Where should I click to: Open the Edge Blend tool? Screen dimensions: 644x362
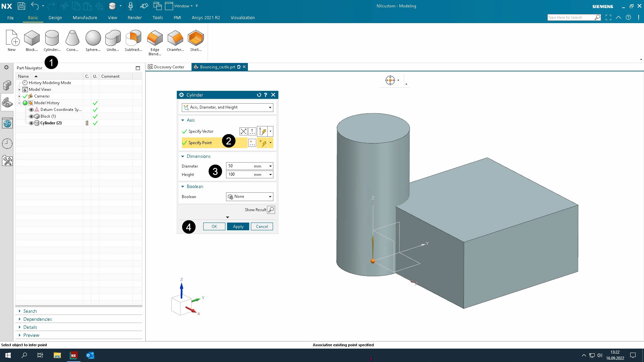155,38
